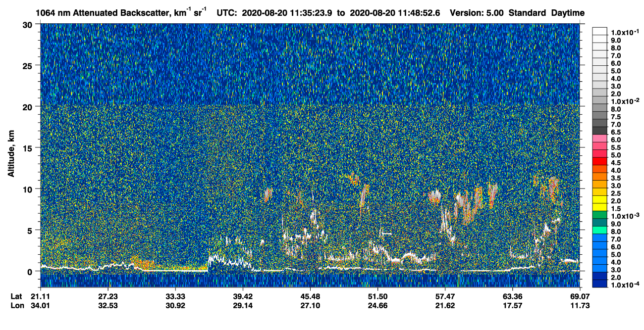The width and height of the screenshot is (644, 330).
Task: Click longitude value "11.73"
Action: [580, 305]
